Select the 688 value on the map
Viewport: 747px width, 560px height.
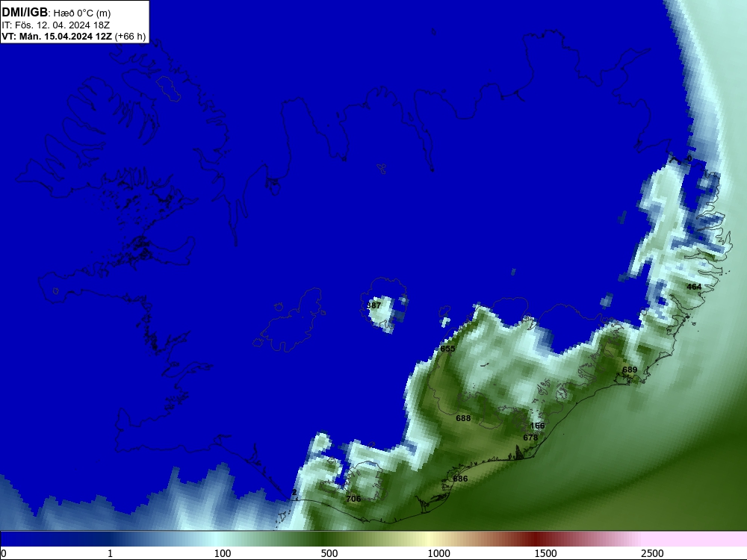(x=463, y=418)
